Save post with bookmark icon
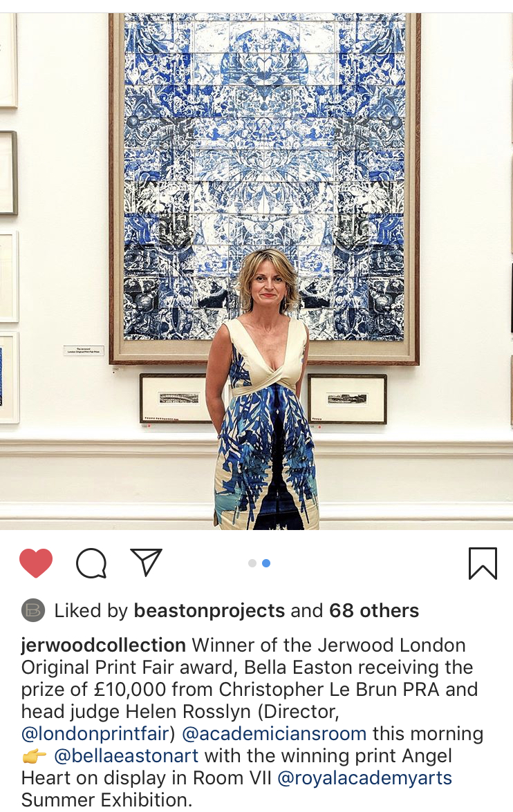 pyautogui.click(x=483, y=563)
